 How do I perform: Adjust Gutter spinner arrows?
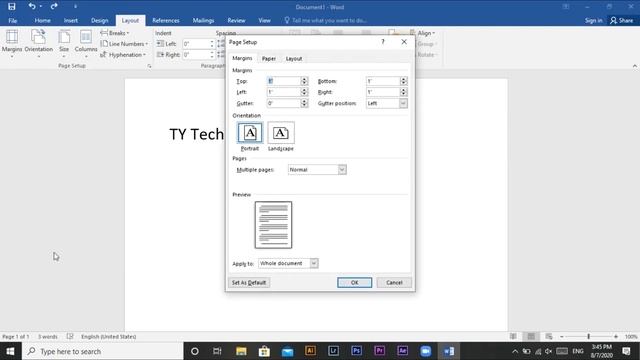pyautogui.click(x=304, y=103)
